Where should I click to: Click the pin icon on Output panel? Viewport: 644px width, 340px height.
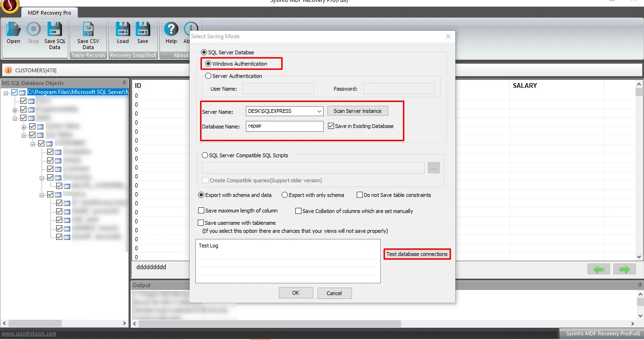pos(639,285)
